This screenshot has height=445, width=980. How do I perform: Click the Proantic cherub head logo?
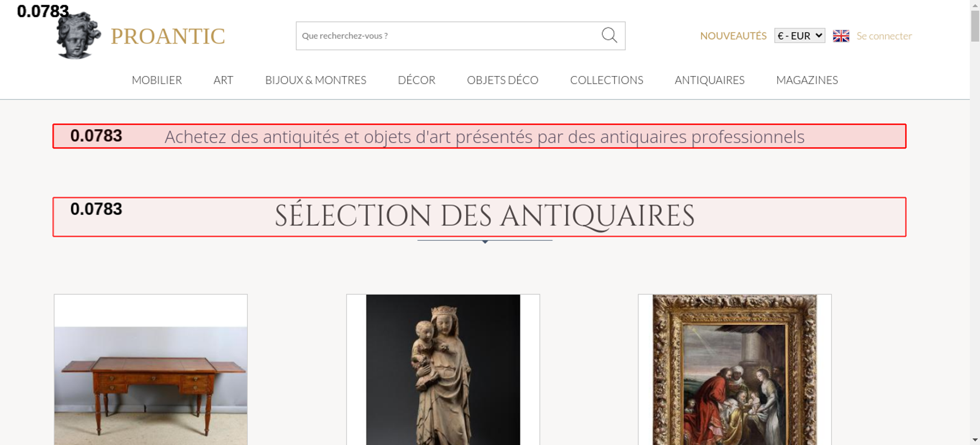click(78, 36)
